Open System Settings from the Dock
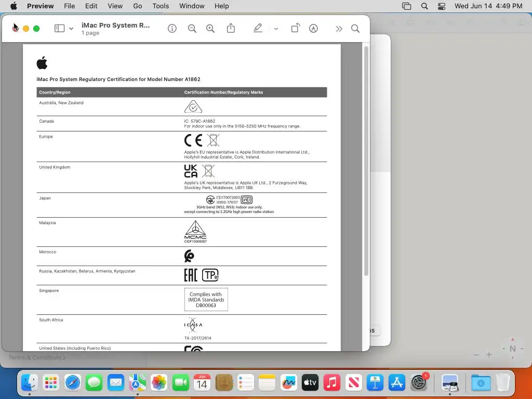This screenshot has width=532, height=399. pyautogui.click(x=419, y=383)
